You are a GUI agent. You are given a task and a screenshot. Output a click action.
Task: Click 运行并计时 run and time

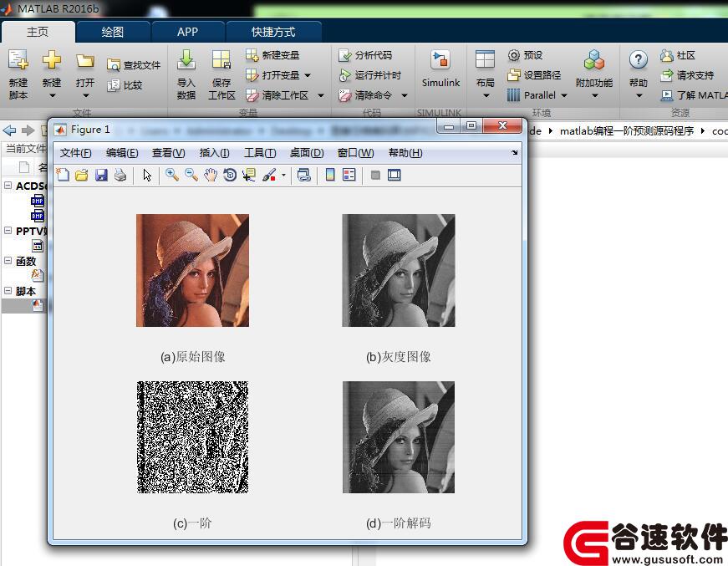coord(370,75)
